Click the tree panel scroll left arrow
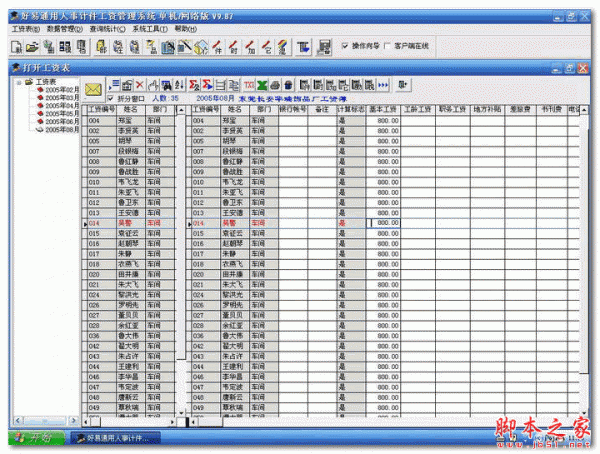The image size is (600, 454). [18, 421]
